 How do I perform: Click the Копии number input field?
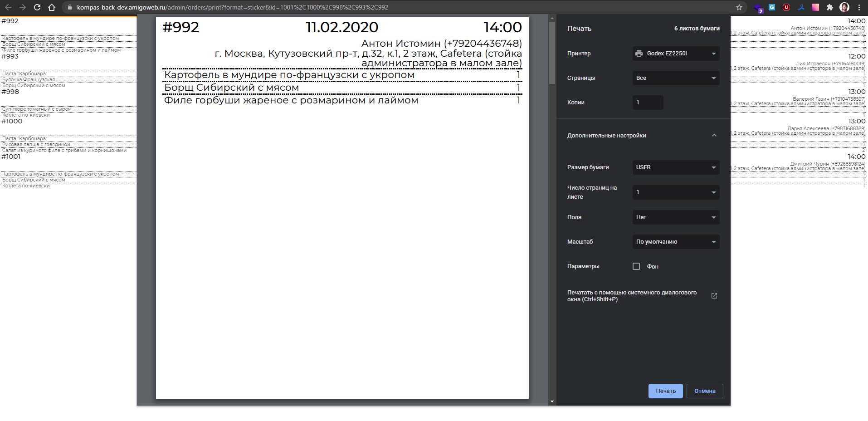tap(648, 103)
